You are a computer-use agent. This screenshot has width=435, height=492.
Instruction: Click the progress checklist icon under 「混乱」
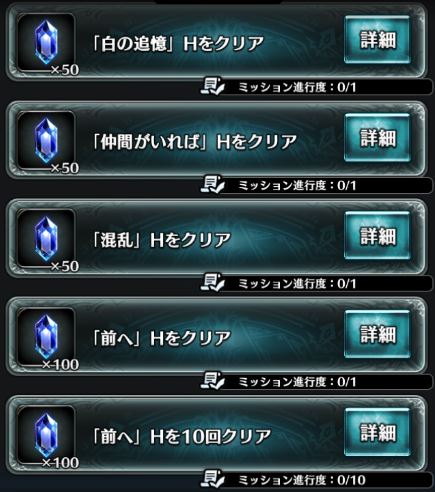click(x=212, y=283)
